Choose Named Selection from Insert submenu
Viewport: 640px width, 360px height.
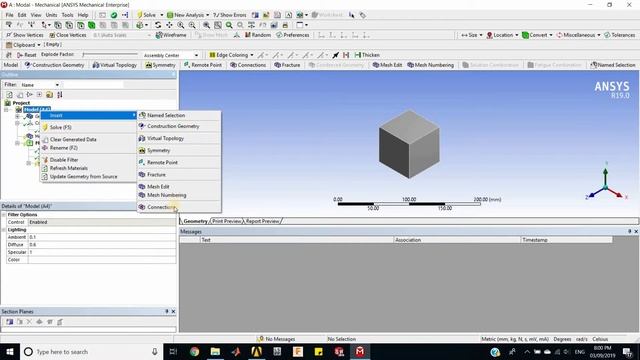pyautogui.click(x=179, y=116)
